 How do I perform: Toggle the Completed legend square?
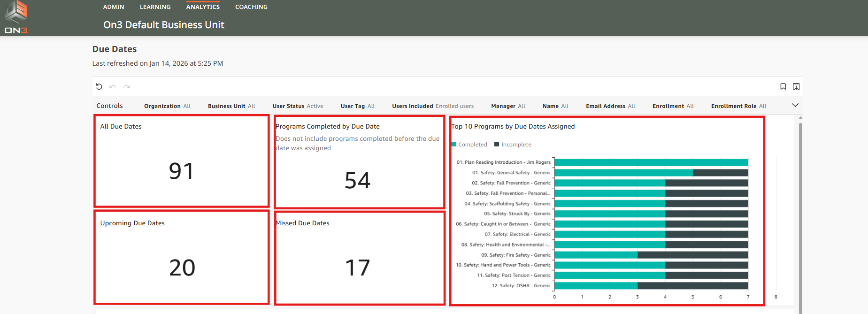[x=454, y=145]
